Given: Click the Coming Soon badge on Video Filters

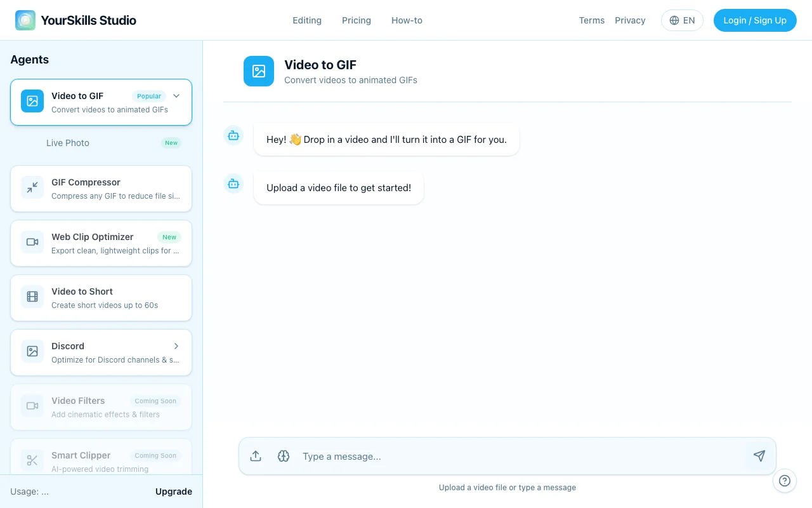Looking at the screenshot, I should pos(155,401).
